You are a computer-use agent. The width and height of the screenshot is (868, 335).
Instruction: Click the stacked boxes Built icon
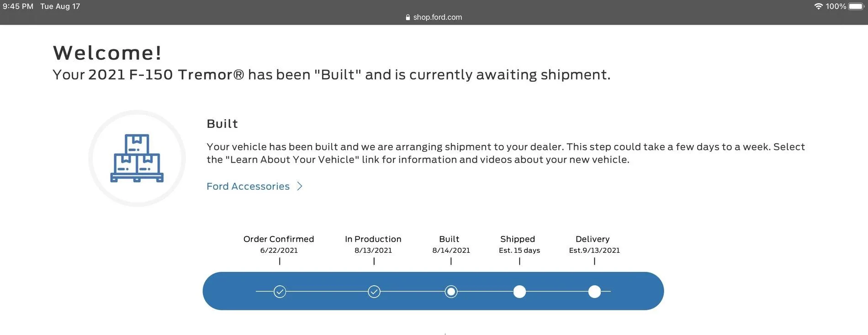[137, 158]
